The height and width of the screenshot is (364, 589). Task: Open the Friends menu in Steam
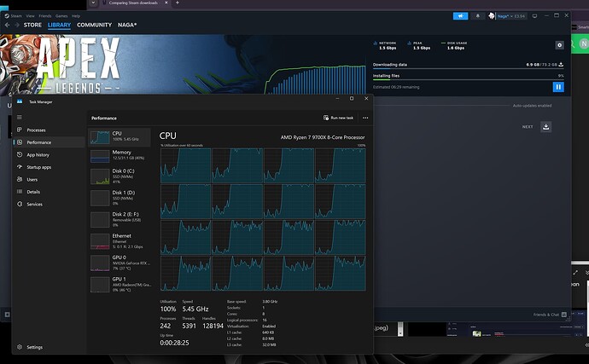coord(45,16)
